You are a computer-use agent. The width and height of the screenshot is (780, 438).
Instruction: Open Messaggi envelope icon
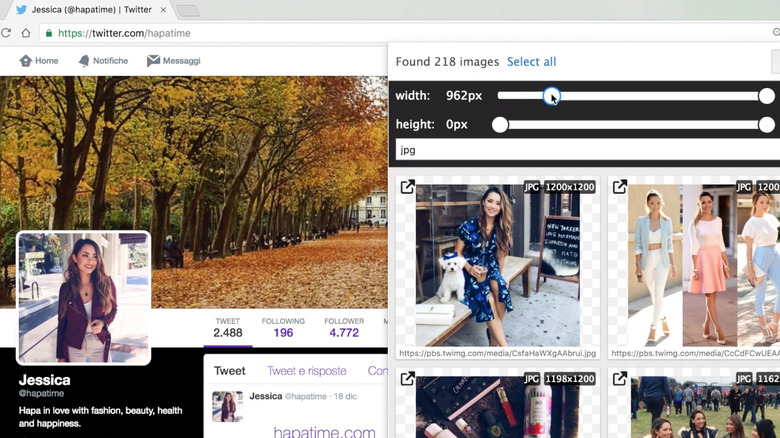tap(153, 61)
